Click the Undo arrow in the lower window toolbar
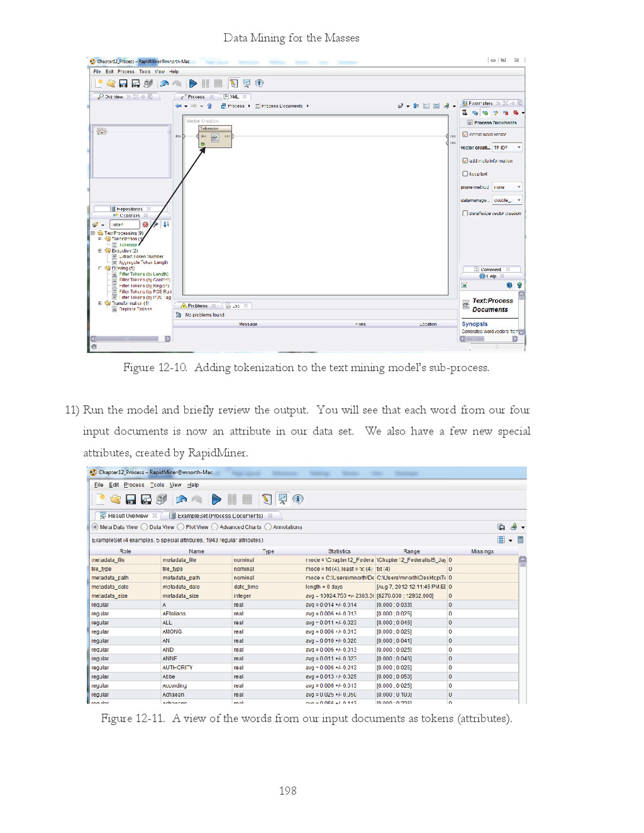Image resolution: width=644 pixels, height=833 pixels. pos(181,499)
